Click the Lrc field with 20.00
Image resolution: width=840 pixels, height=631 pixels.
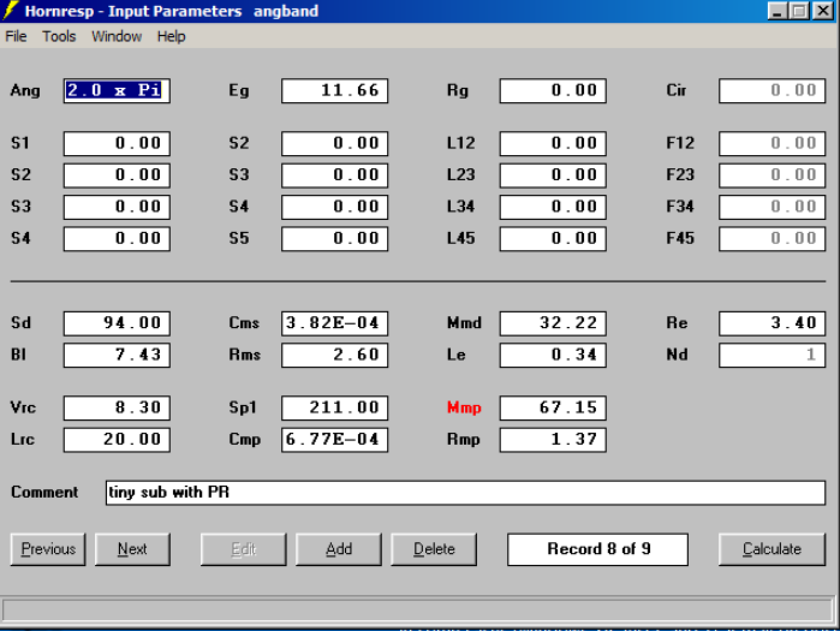click(x=117, y=440)
